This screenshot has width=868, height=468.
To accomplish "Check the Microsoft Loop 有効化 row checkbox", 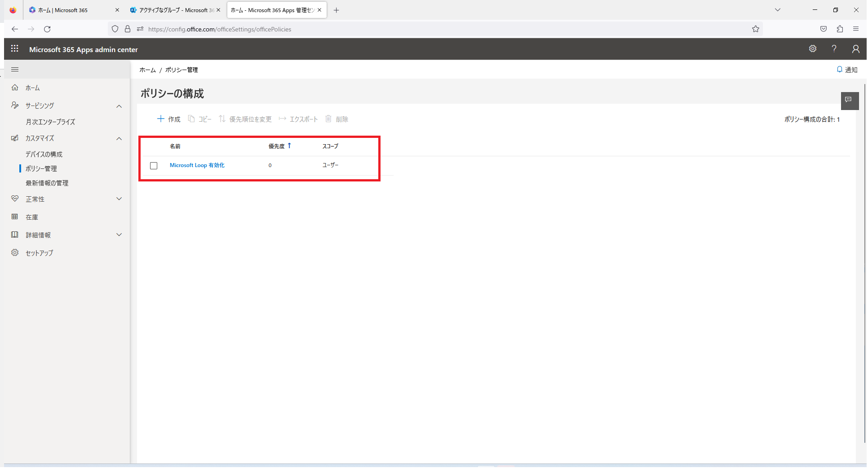I will tap(154, 166).
